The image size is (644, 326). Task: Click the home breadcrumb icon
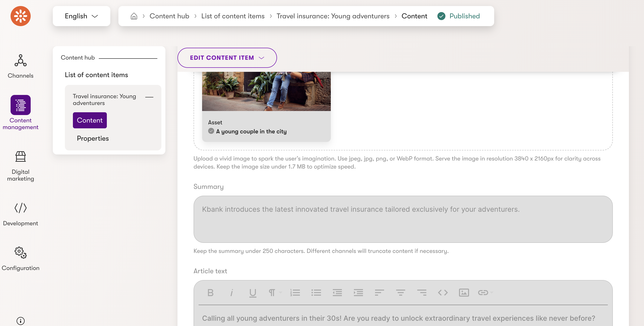point(134,16)
